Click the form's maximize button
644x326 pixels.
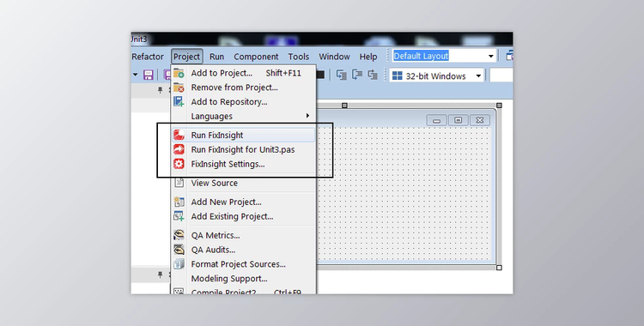click(459, 120)
